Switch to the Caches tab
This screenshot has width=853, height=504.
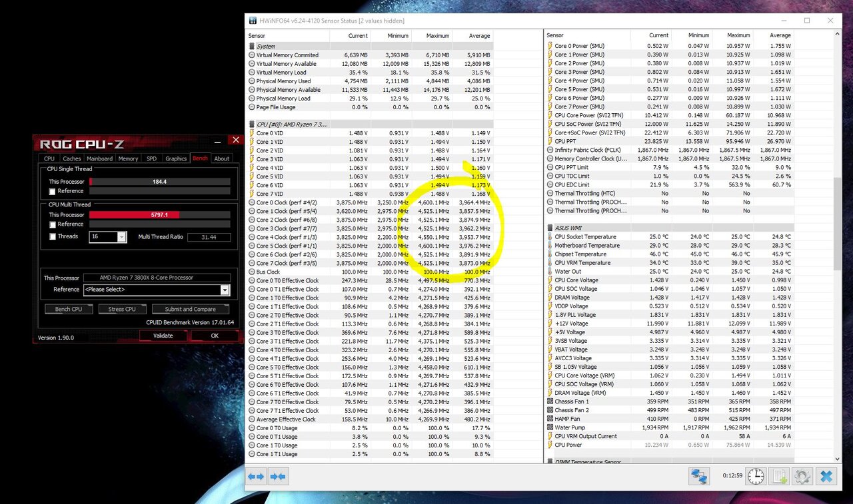(71, 158)
